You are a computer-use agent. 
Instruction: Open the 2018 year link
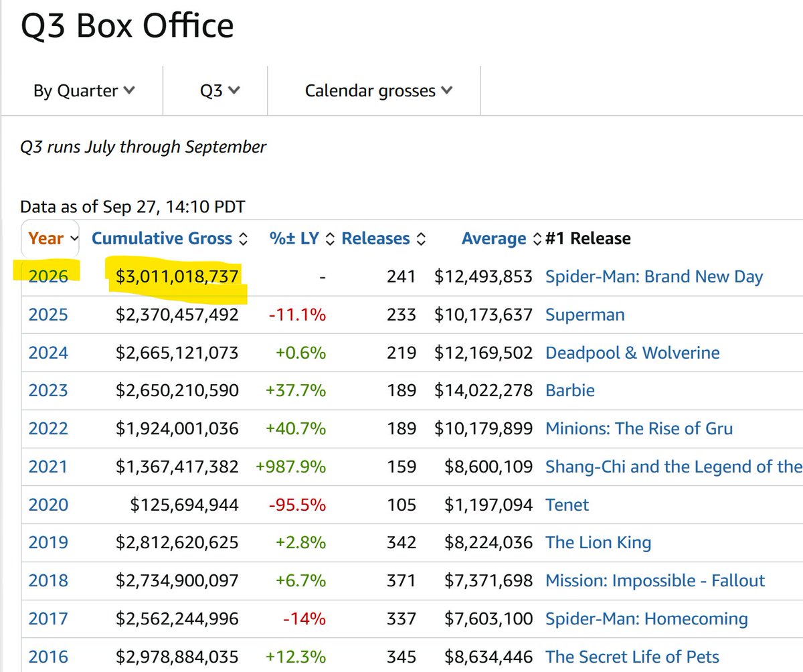pos(48,581)
